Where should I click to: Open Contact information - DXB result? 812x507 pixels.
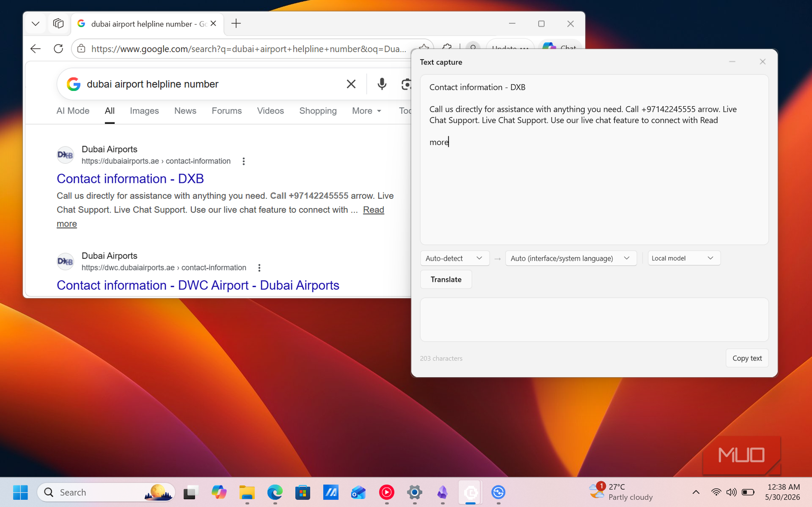130,179
